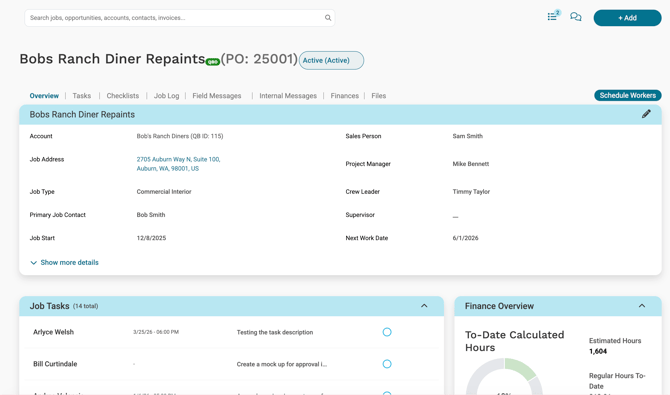Click the pencil edit icon in job header
The height and width of the screenshot is (395, 670).
pos(646,114)
